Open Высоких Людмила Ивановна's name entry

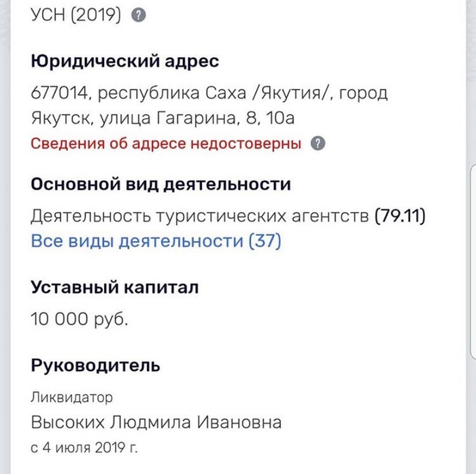click(x=156, y=422)
